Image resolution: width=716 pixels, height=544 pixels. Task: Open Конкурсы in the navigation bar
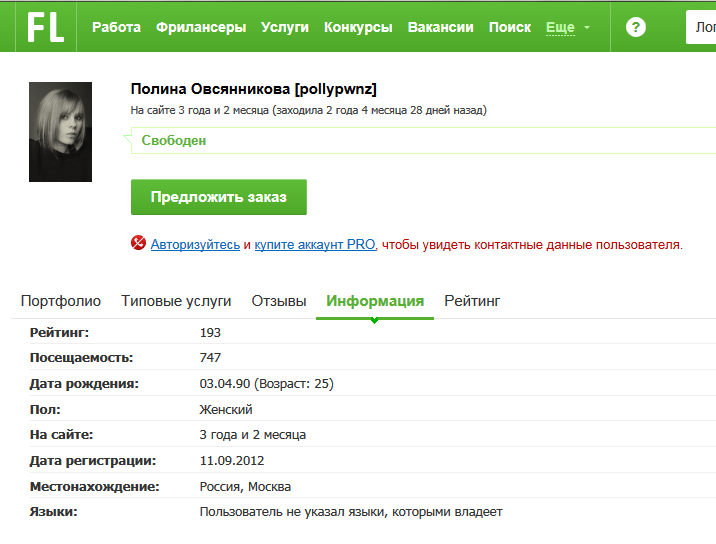point(358,27)
